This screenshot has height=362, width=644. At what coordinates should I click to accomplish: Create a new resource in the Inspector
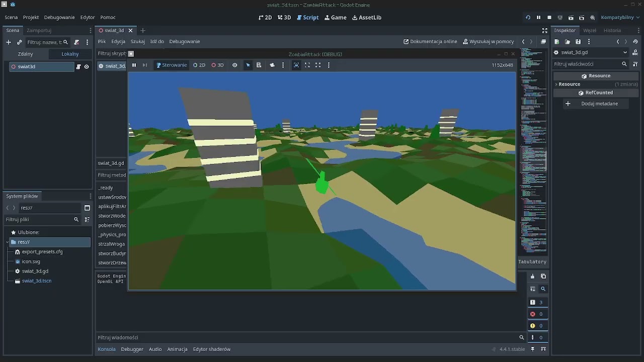pyautogui.click(x=557, y=42)
